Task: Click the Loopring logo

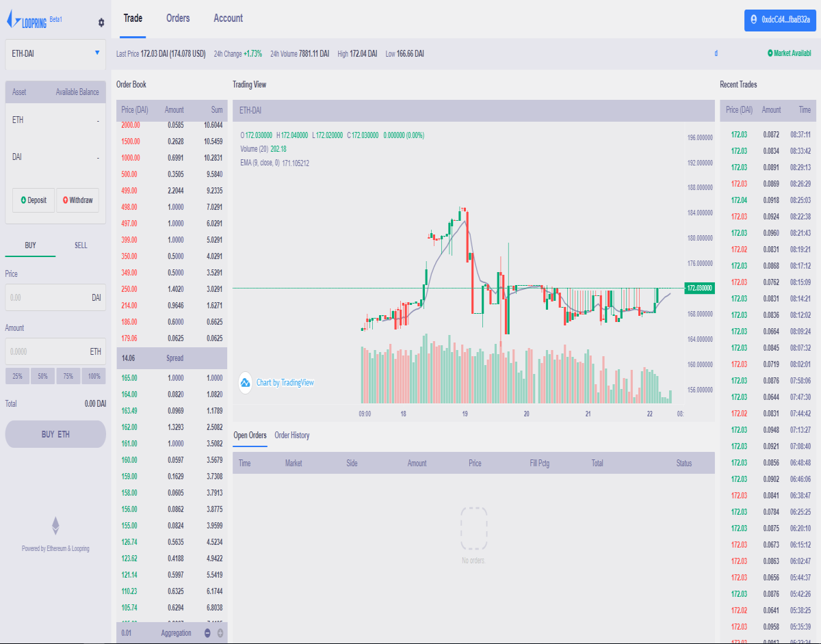Action: (x=29, y=21)
